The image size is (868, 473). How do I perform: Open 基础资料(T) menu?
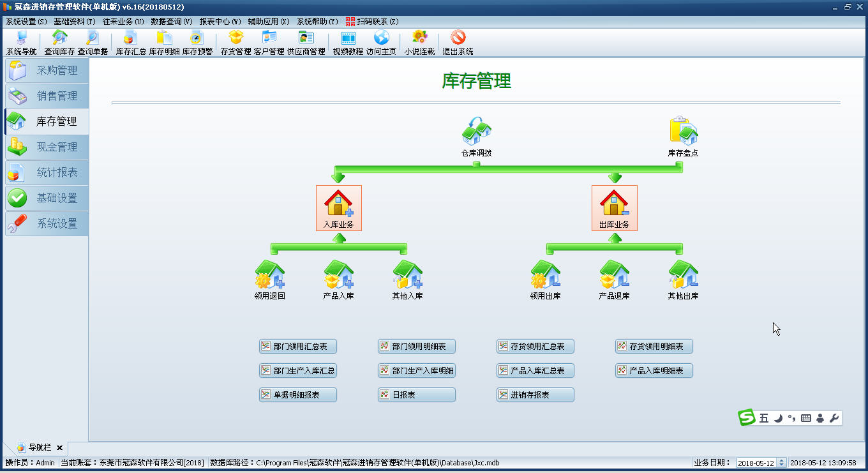pos(75,21)
